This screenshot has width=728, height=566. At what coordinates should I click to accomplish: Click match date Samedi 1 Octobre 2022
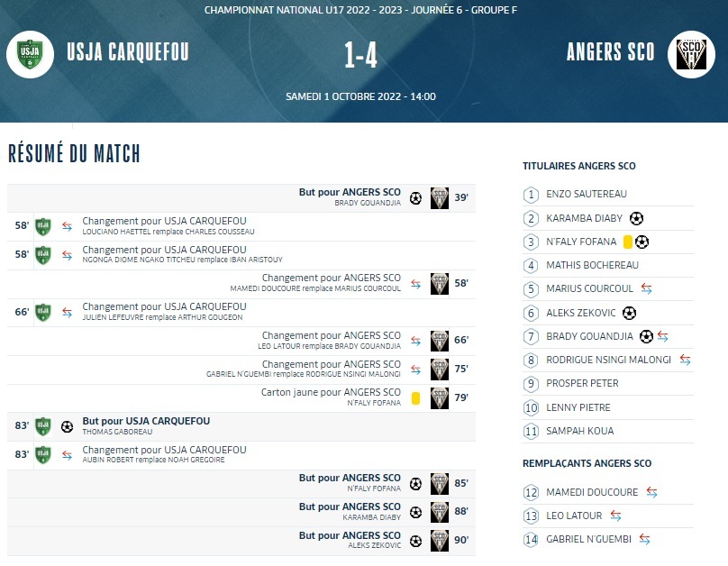click(360, 96)
